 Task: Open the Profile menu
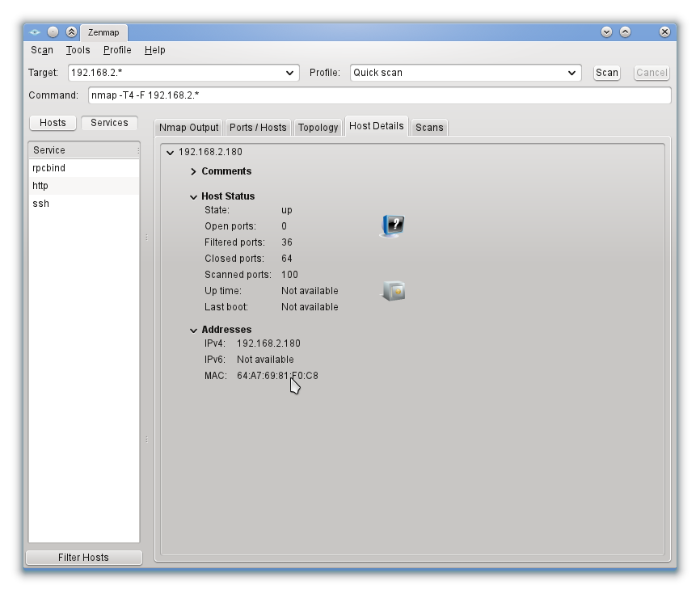(x=117, y=50)
